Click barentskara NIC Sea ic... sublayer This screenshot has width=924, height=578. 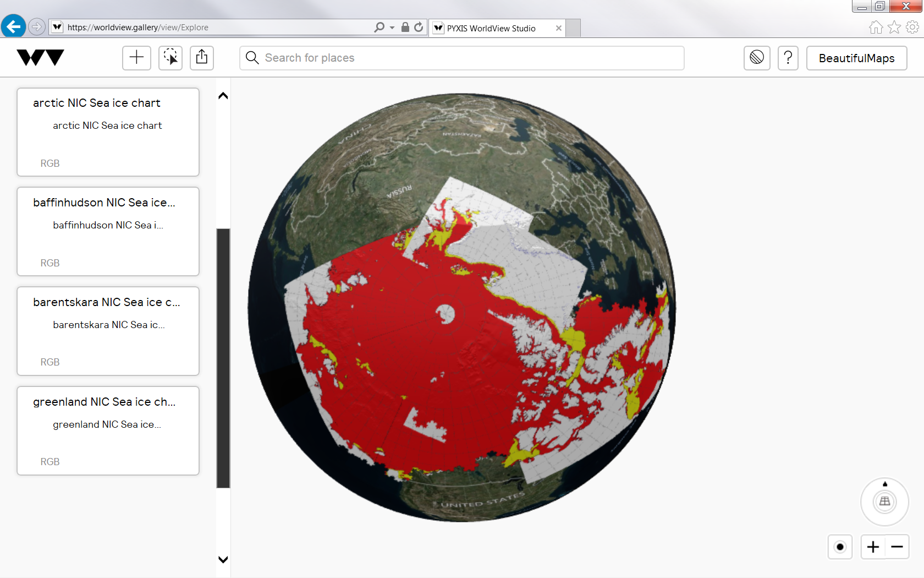109,325
